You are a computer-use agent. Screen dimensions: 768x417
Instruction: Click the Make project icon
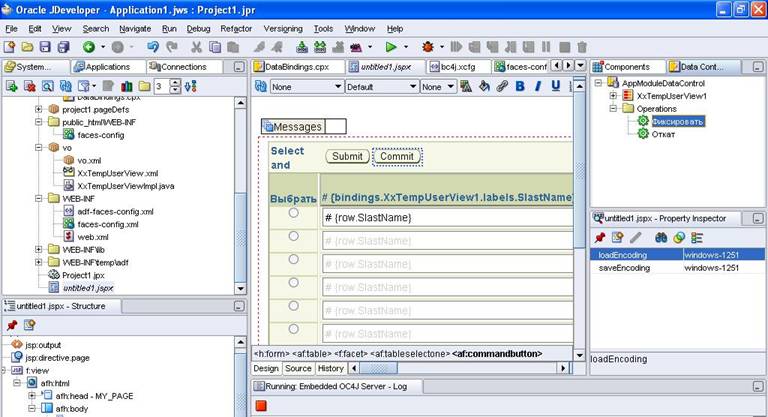[x=302, y=47]
